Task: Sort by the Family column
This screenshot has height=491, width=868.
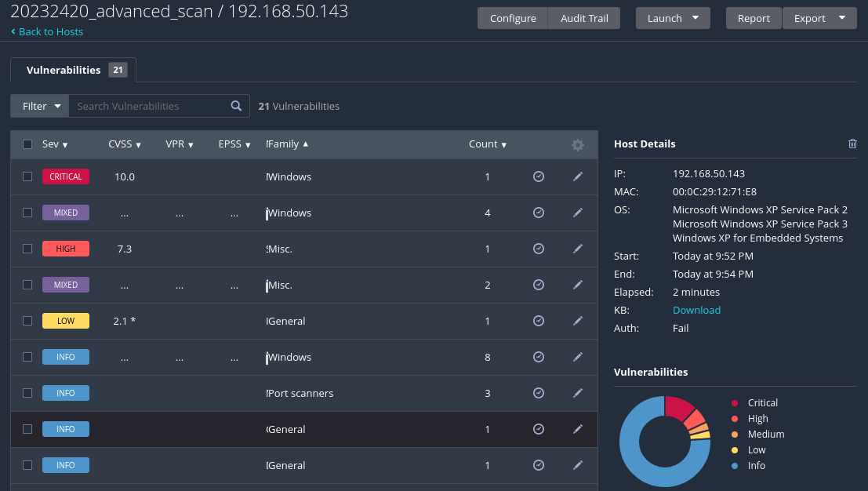Action: (287, 144)
